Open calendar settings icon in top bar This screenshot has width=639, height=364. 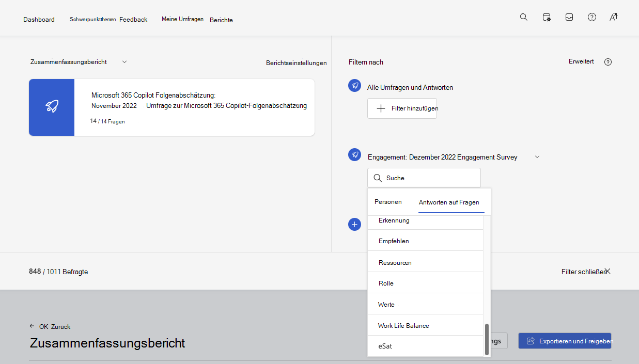tap(547, 17)
